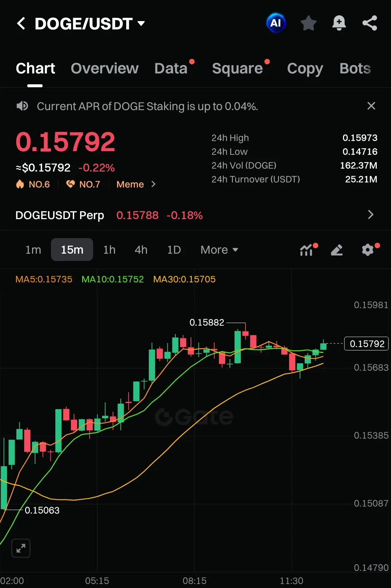Select the 15m timeframe
Image resolution: width=391 pixels, height=588 pixels.
click(72, 250)
